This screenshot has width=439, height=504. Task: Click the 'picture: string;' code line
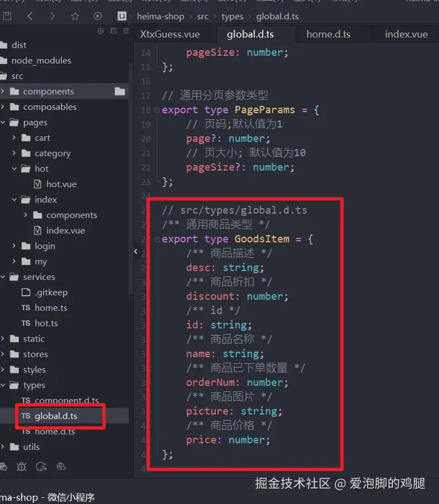(234, 411)
